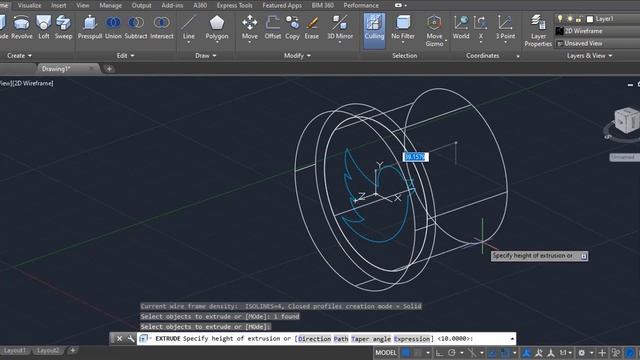Open the 2D Wireframe visual style dropdown
The width and height of the screenshot is (640, 360).
pos(597,31)
